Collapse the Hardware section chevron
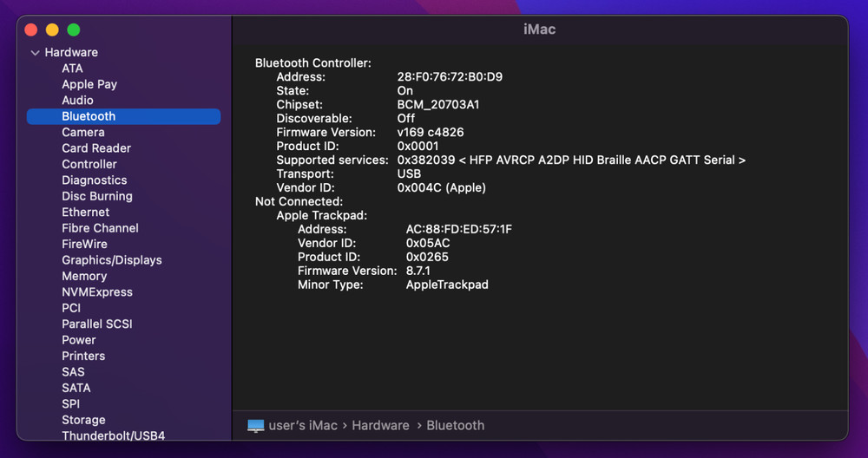868x458 pixels. [x=35, y=53]
